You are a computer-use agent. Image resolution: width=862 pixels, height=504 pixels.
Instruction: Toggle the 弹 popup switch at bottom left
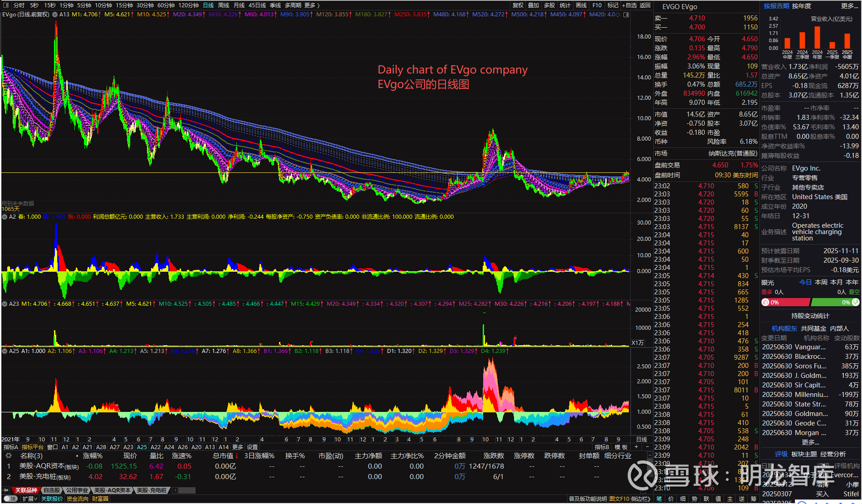[x=10, y=499]
